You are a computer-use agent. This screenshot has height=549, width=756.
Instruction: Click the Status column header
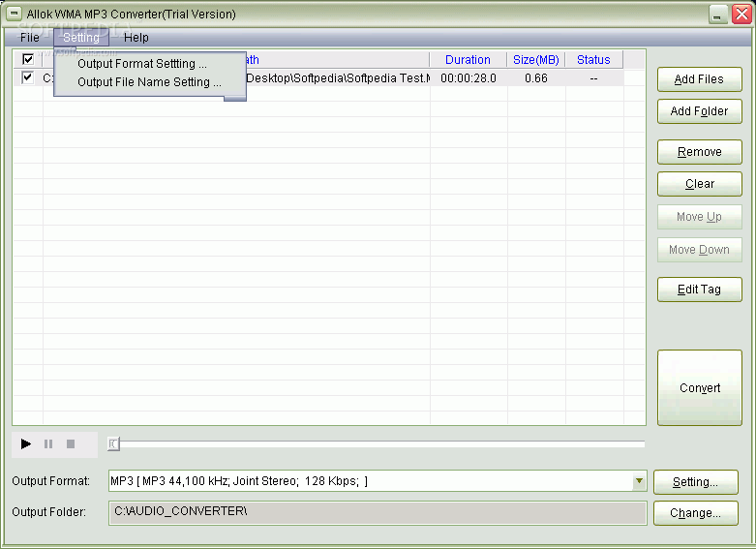(593, 60)
